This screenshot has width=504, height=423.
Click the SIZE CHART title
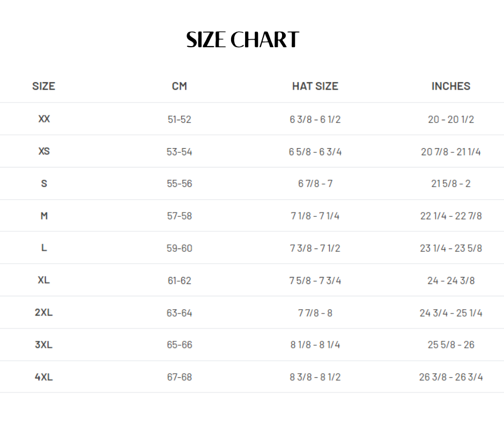click(x=243, y=40)
